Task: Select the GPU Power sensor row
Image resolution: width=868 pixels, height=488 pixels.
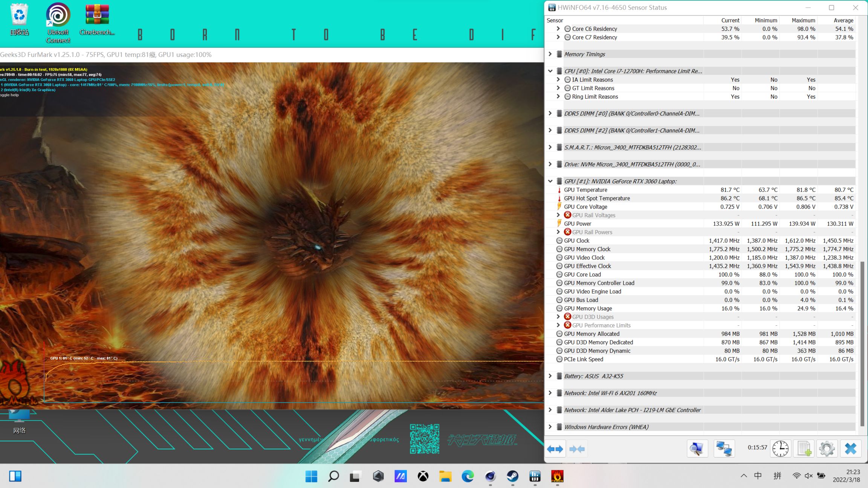Action: (x=578, y=224)
